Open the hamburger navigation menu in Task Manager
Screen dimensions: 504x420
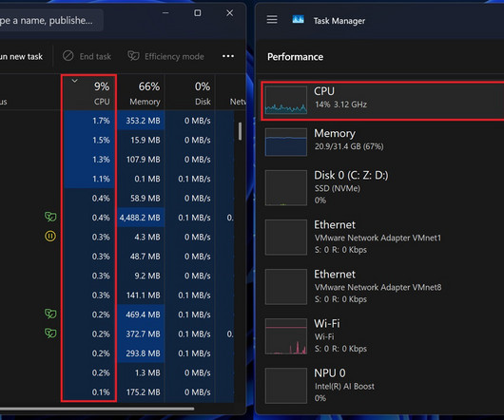(272, 20)
